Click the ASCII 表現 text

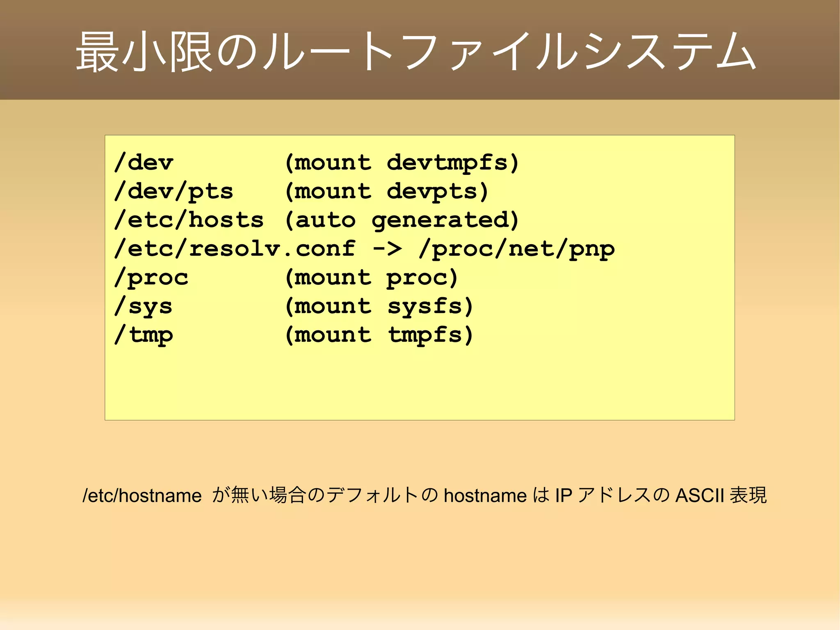coord(721,495)
